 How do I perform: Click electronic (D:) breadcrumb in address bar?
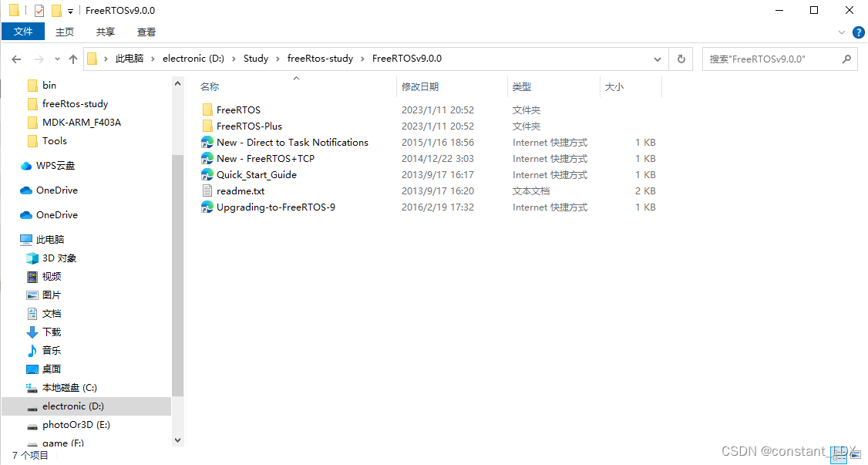[x=193, y=58]
